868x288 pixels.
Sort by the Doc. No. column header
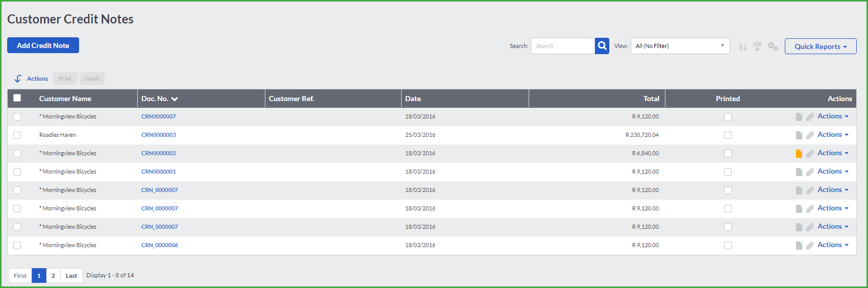point(160,99)
